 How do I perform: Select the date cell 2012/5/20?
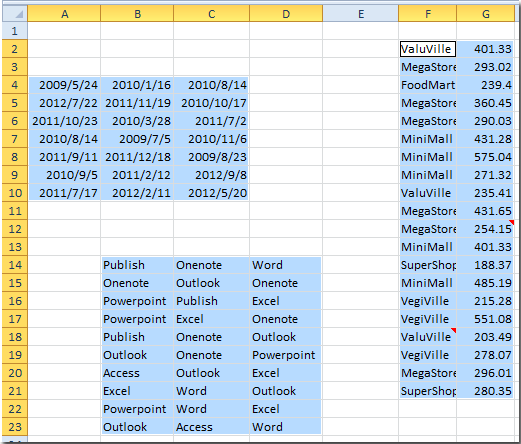212,193
